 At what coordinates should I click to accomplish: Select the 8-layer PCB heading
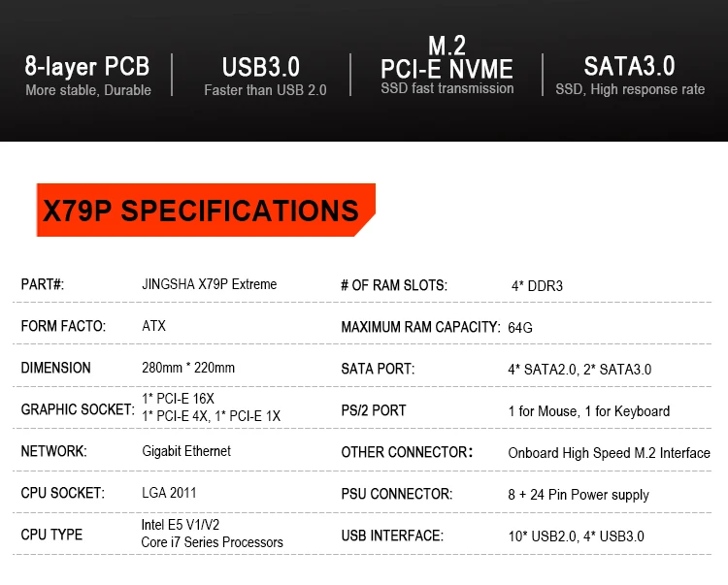(x=87, y=66)
